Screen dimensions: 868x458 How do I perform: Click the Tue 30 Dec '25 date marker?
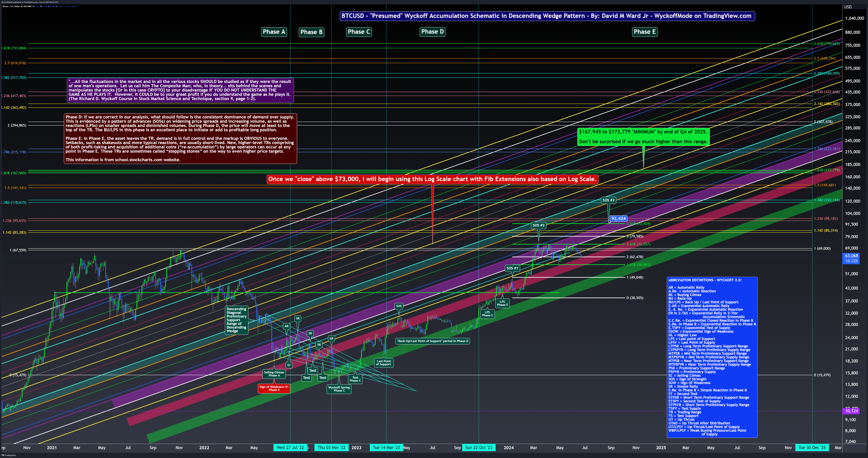pos(812,448)
